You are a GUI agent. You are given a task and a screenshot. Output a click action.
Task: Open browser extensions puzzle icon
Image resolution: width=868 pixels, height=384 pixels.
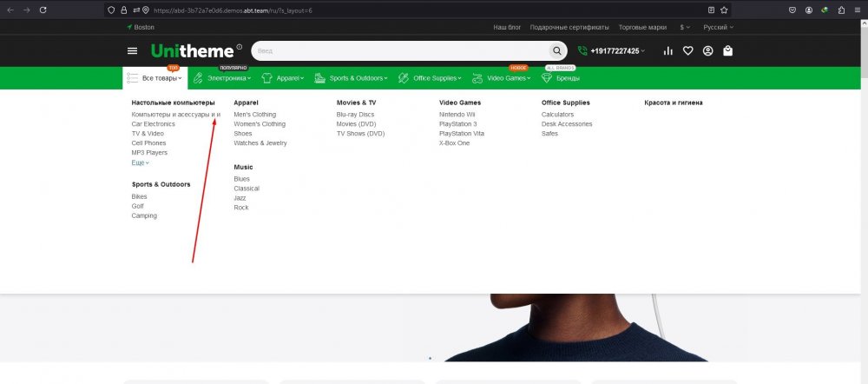pyautogui.click(x=841, y=10)
